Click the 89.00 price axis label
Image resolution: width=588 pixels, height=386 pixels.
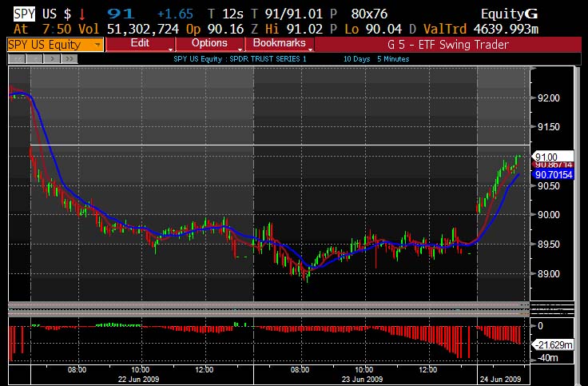click(549, 274)
